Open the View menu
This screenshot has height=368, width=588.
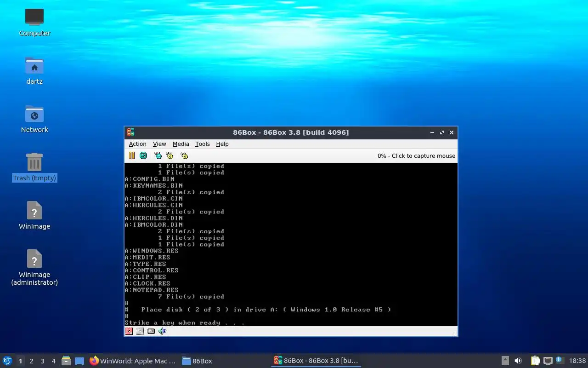pos(159,144)
